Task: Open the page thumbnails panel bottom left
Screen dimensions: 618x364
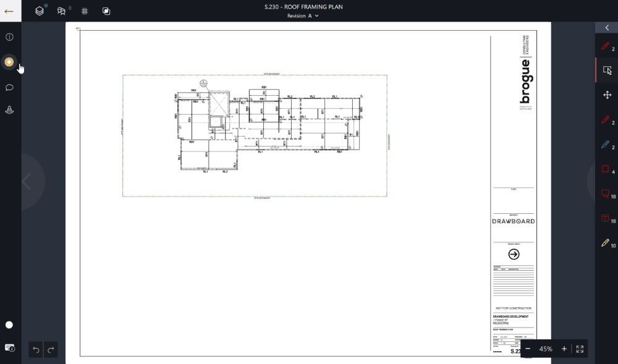Action: 9,347
